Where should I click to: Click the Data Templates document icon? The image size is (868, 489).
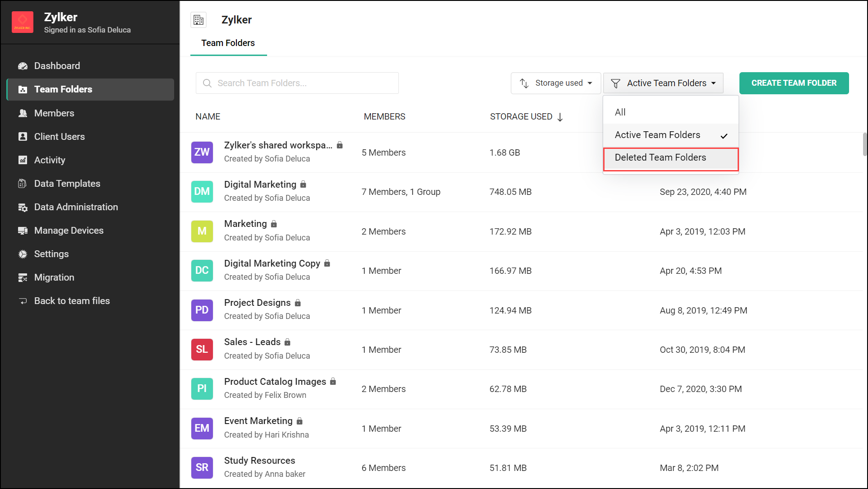[23, 184]
